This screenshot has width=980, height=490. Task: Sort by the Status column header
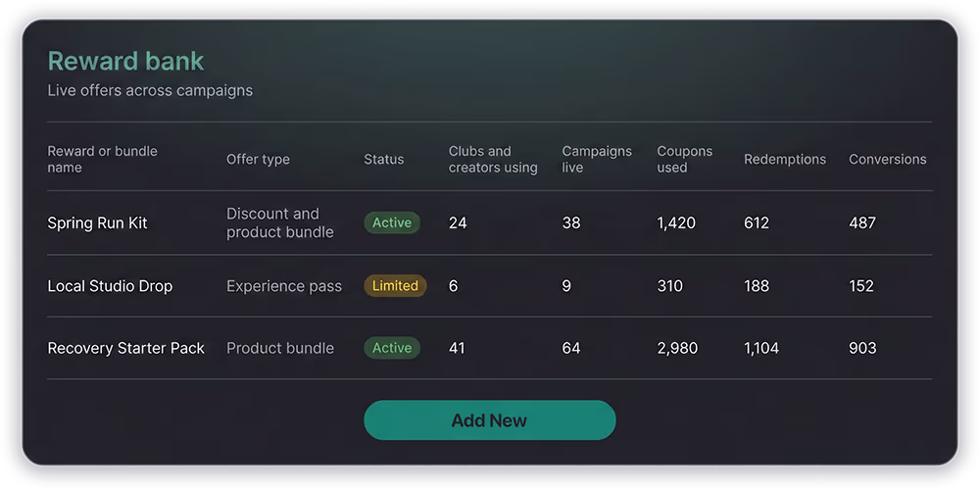click(x=383, y=159)
